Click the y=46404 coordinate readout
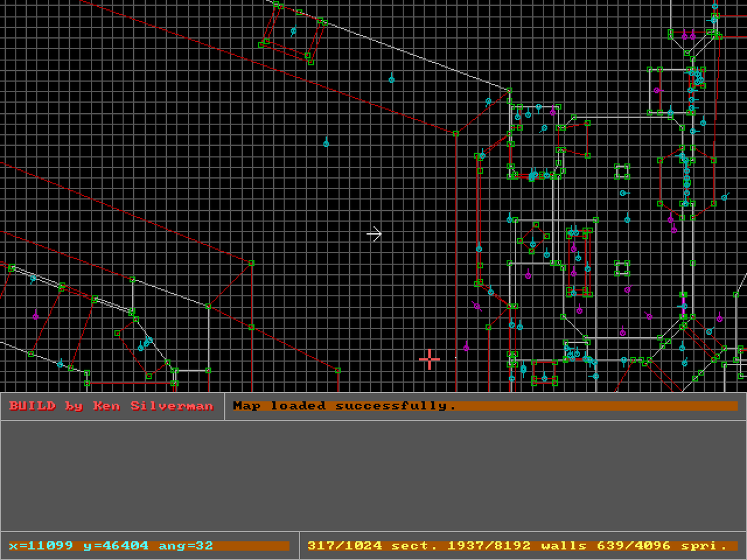The width and height of the screenshot is (747, 560). (x=116, y=546)
